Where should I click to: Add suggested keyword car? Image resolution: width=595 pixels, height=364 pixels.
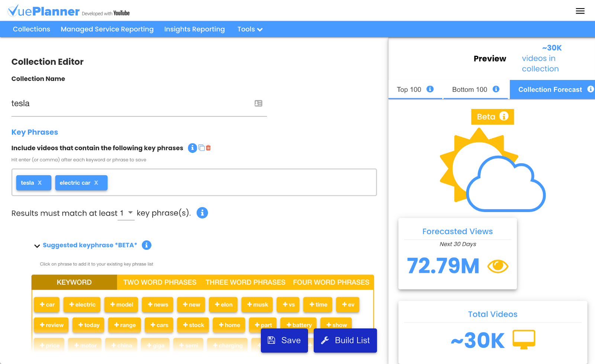pos(47,305)
